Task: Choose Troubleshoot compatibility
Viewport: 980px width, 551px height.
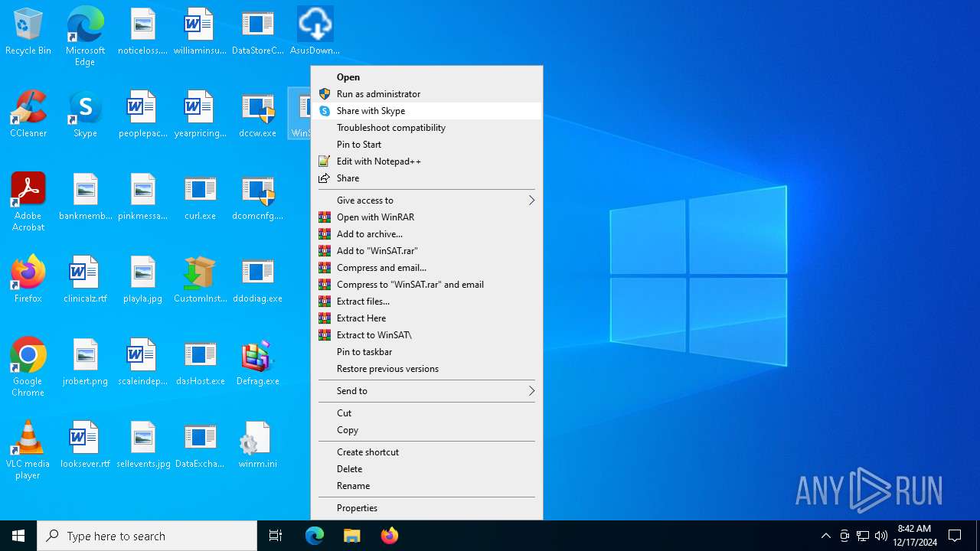Action: point(426,128)
